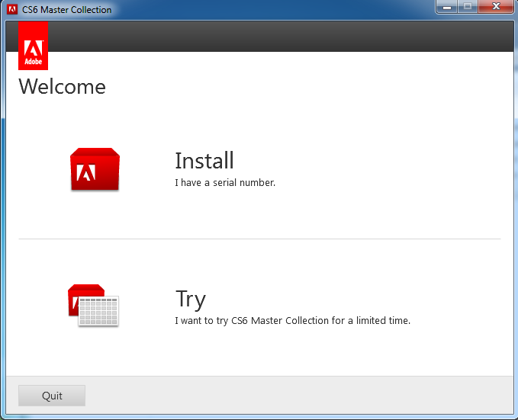
Task: Choose the Install heading
Action: click(x=204, y=161)
